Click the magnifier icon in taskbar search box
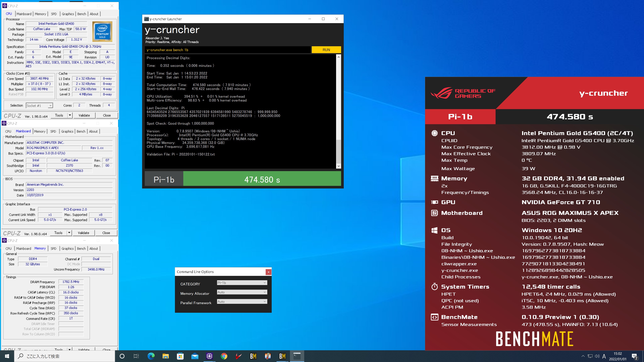The height and width of the screenshot is (362, 644). [21, 356]
